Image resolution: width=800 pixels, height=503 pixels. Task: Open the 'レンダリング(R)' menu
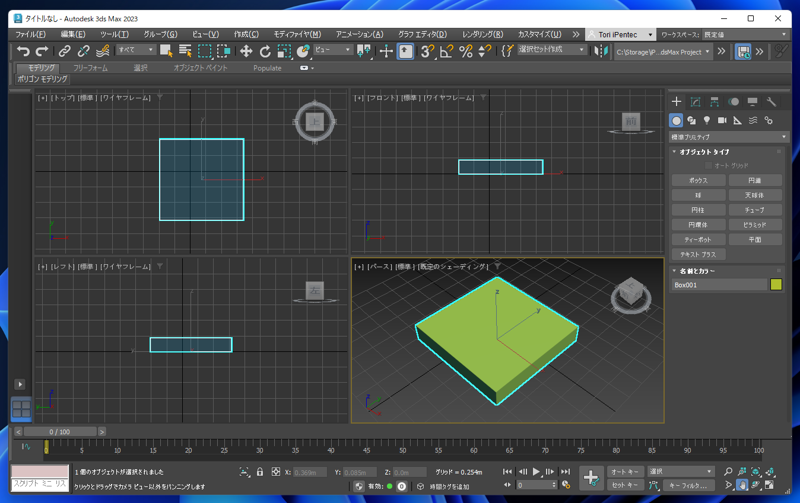coord(482,34)
